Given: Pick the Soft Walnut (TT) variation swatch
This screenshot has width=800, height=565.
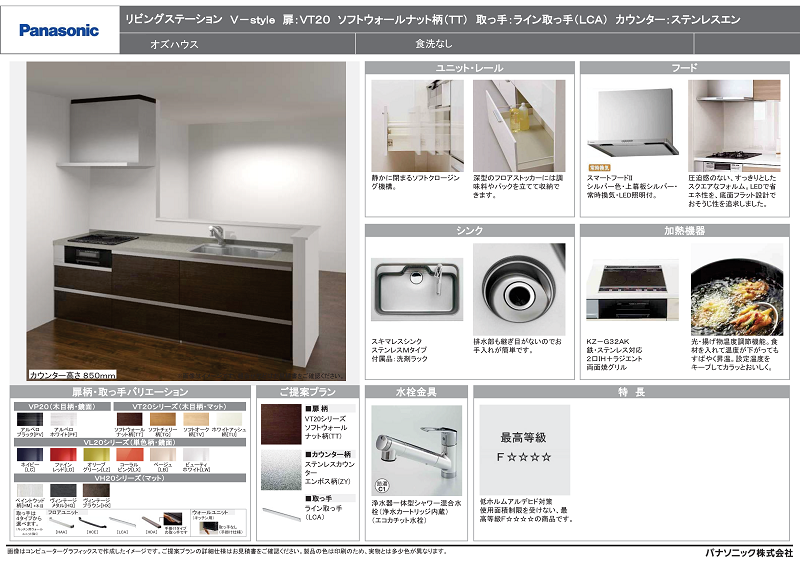Looking at the screenshot, I should (130, 420).
